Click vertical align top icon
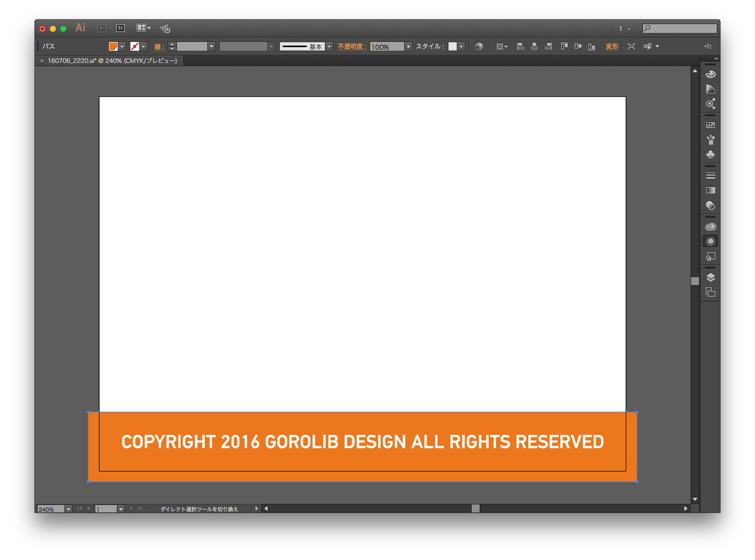The image size is (755, 560). point(564,46)
